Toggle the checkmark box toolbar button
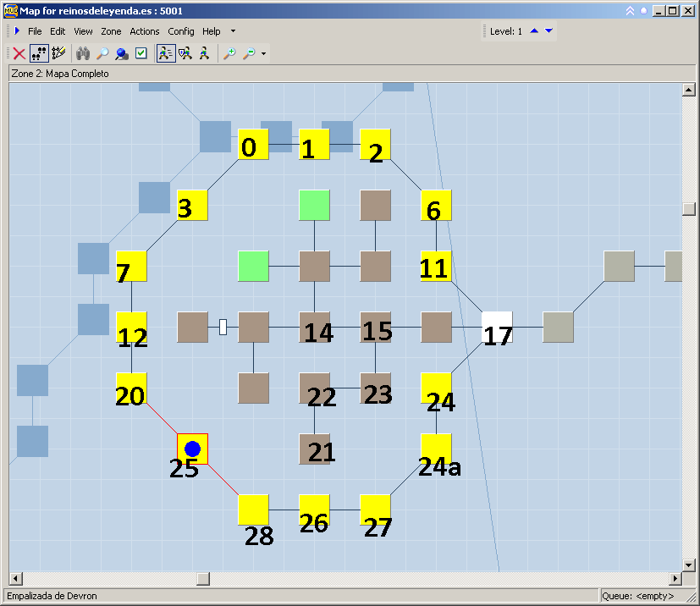Viewport: 700px width, 606px height. click(x=141, y=53)
